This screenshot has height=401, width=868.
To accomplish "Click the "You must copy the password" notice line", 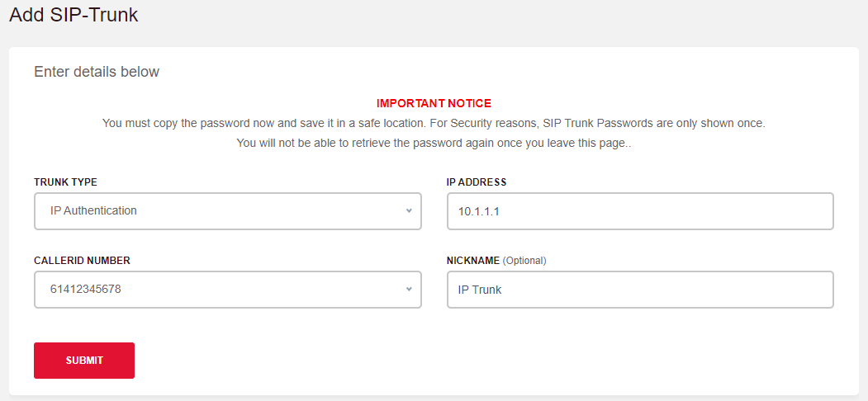I will pos(434,123).
